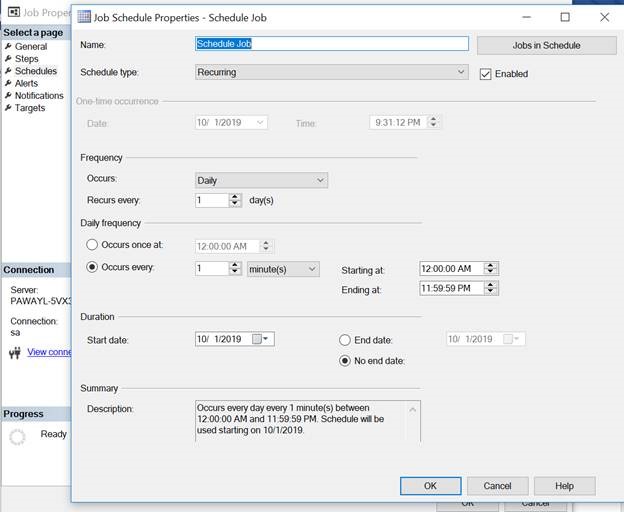Open the Schedules page
624x512 pixels.
coord(35,72)
